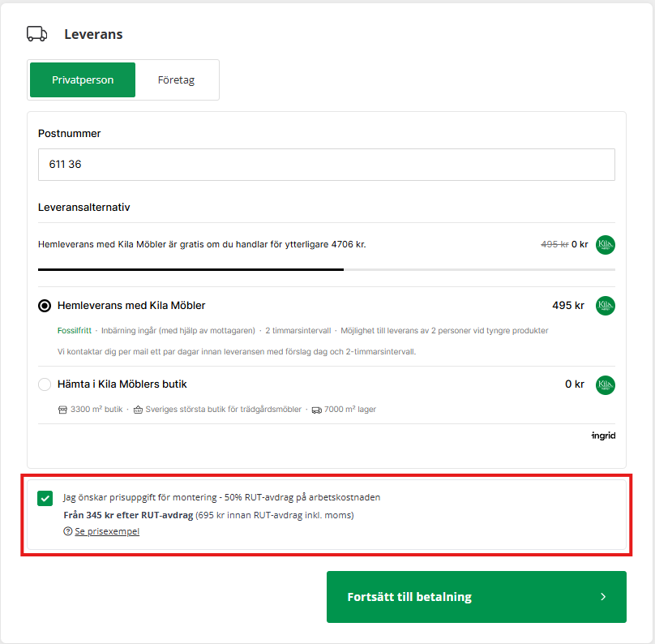Click the ingrid logo below delivery options

coord(603,436)
